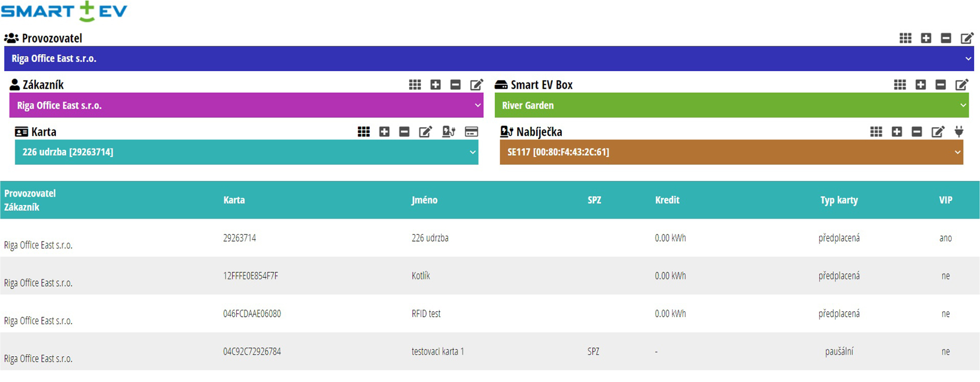This screenshot has height=382, width=980.
Task: Edit the selected Zákazník
Action: tap(477, 85)
